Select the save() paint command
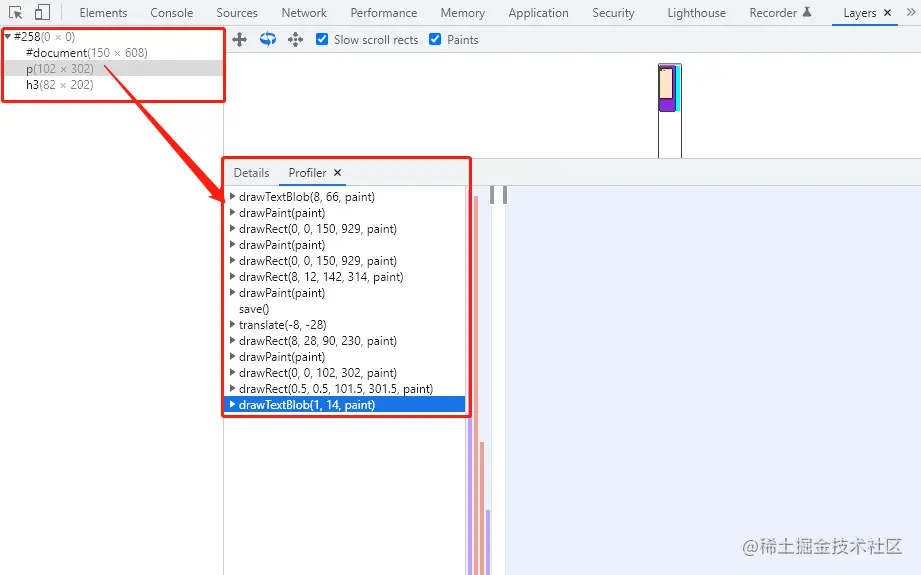Viewport: 921px width, 575px height. click(254, 308)
